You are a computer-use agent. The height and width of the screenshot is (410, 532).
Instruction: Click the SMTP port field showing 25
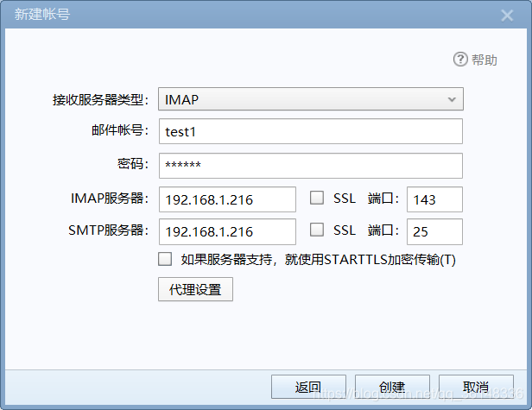point(434,231)
